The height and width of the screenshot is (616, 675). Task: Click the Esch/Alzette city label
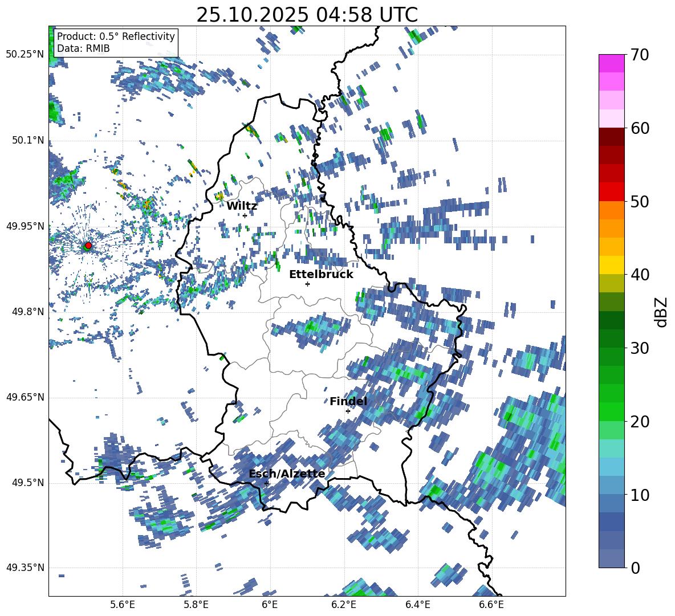coord(287,474)
